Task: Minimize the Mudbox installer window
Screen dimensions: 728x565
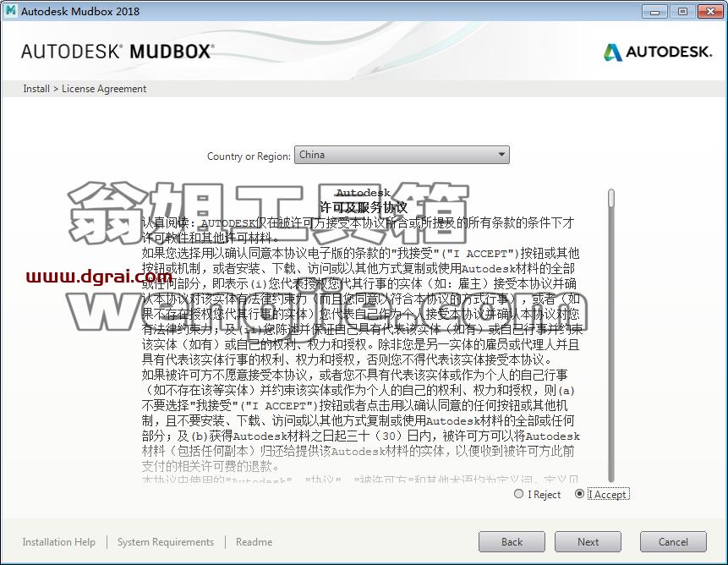Action: (654, 12)
